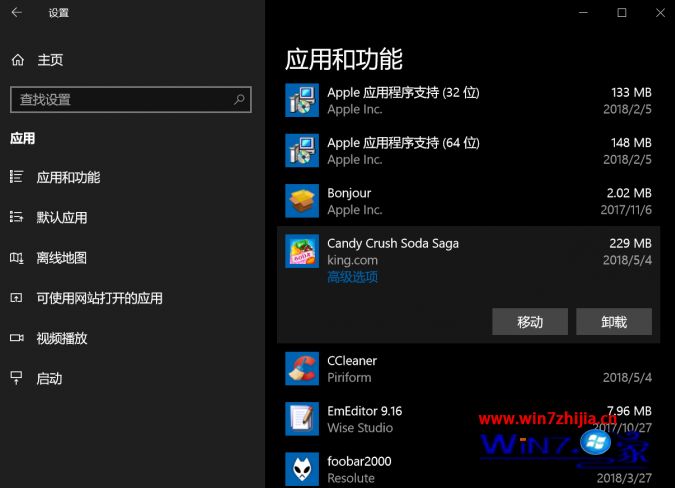Select the EmEditor 9.16 name text
This screenshot has width=675, height=488.
coord(365,411)
